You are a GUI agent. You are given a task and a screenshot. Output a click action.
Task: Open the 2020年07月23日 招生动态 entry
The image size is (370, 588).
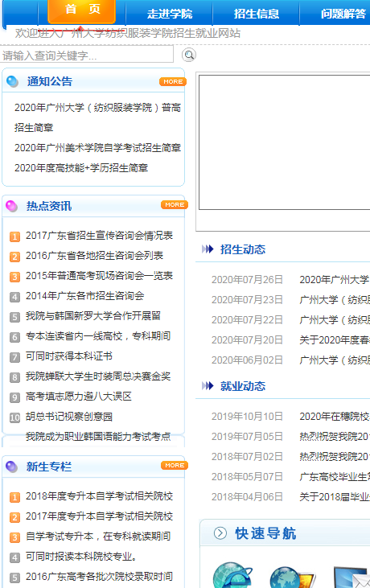click(335, 300)
